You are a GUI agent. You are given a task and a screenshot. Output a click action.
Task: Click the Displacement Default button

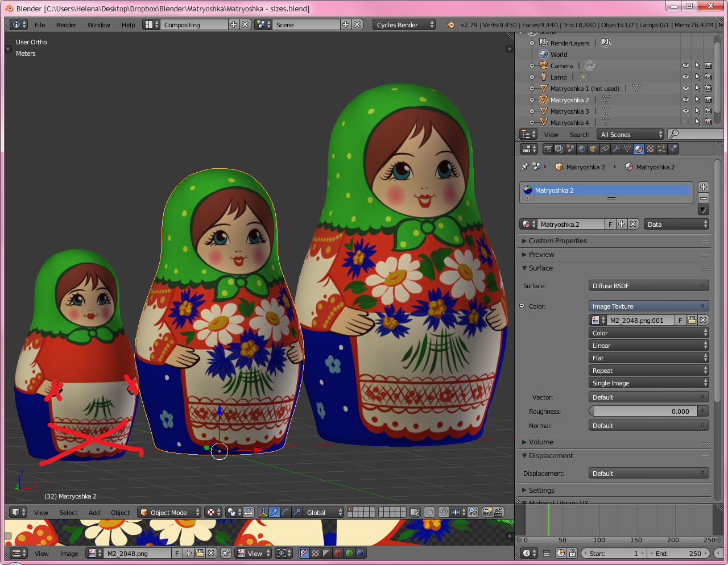648,473
